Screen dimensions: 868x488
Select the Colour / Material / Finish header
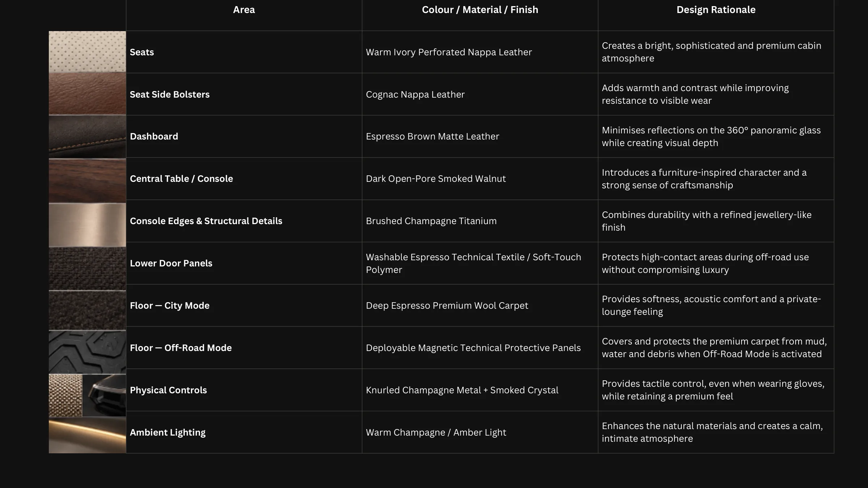click(x=480, y=10)
